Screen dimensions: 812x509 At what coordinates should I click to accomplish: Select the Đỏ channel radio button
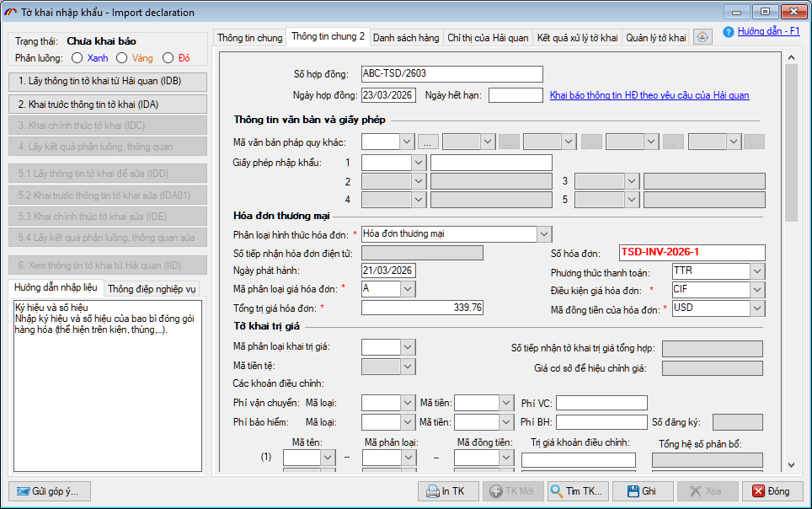pos(168,58)
